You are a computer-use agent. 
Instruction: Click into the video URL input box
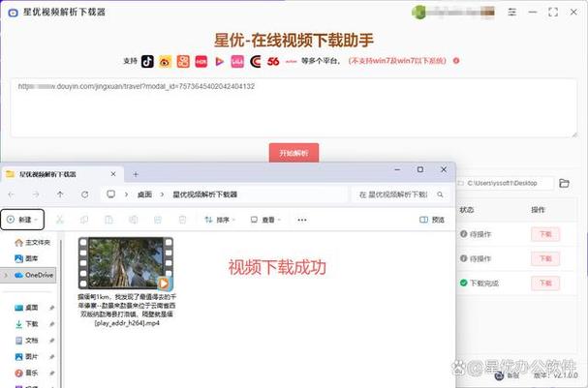point(291,106)
